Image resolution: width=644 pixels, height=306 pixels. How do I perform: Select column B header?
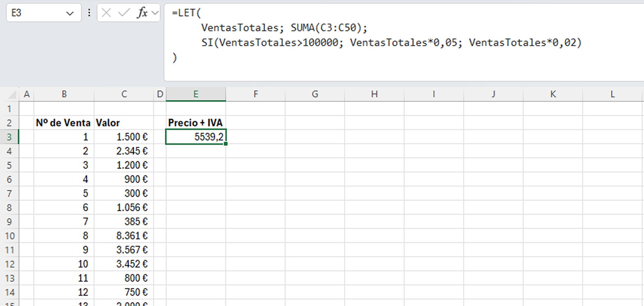click(x=64, y=94)
